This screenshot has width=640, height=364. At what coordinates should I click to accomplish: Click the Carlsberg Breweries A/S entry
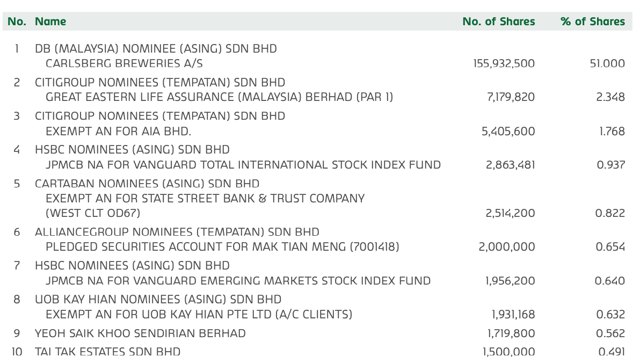[x=124, y=64]
